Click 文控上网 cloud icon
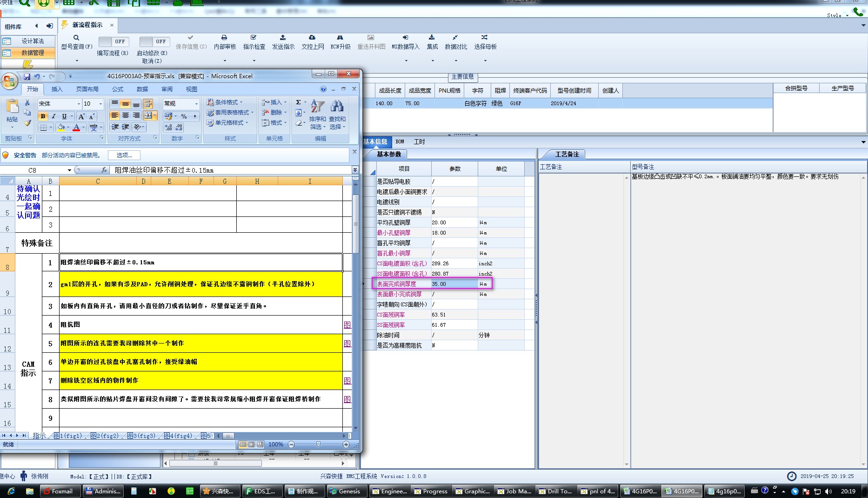Image resolution: width=868 pixels, height=498 pixels. tap(312, 37)
